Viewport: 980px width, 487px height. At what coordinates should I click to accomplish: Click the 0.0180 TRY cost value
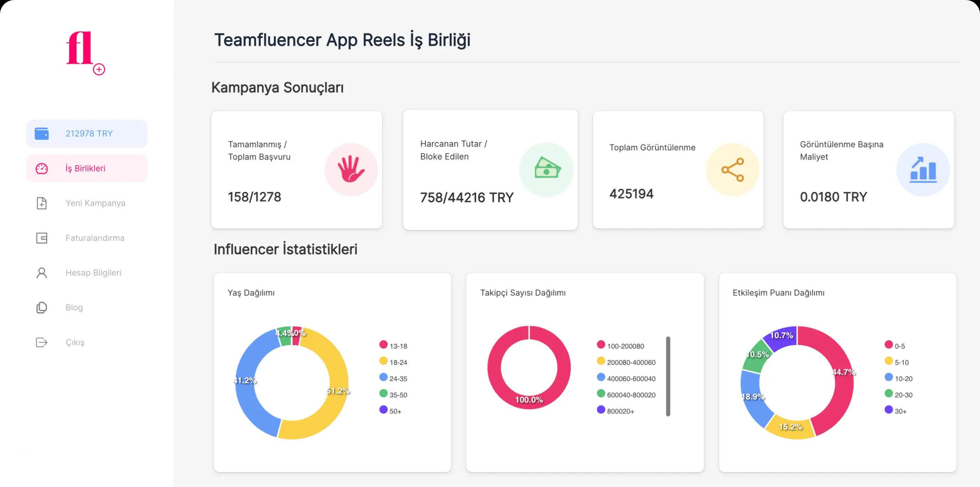point(834,197)
